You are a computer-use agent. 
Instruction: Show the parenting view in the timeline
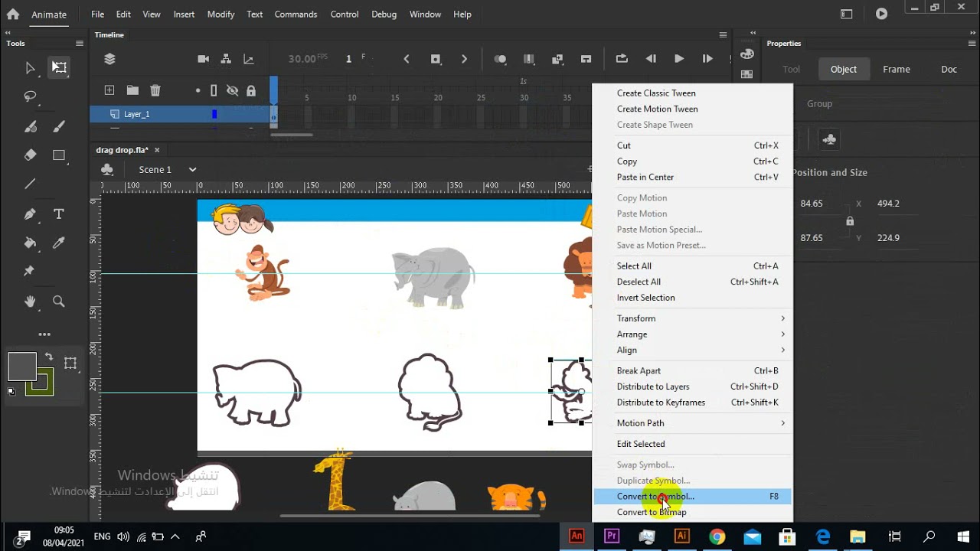(226, 59)
